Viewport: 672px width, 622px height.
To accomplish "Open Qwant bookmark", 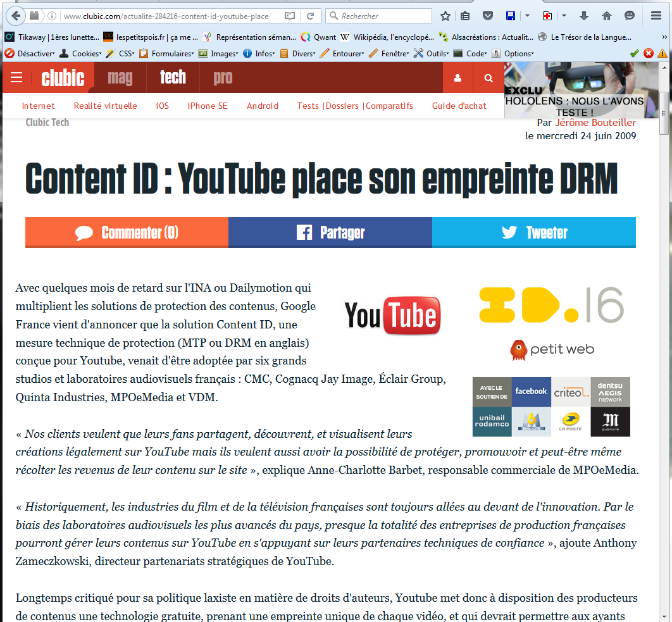I will [x=318, y=37].
